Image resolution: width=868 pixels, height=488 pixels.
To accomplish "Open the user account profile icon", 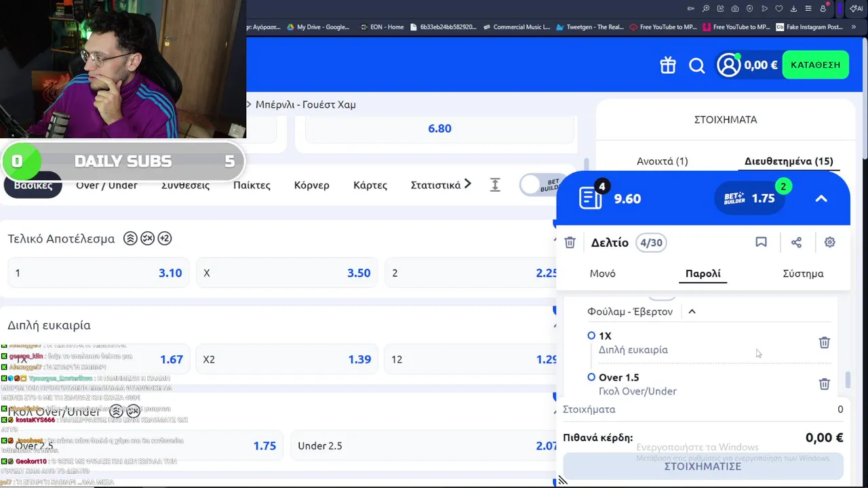I will (729, 65).
